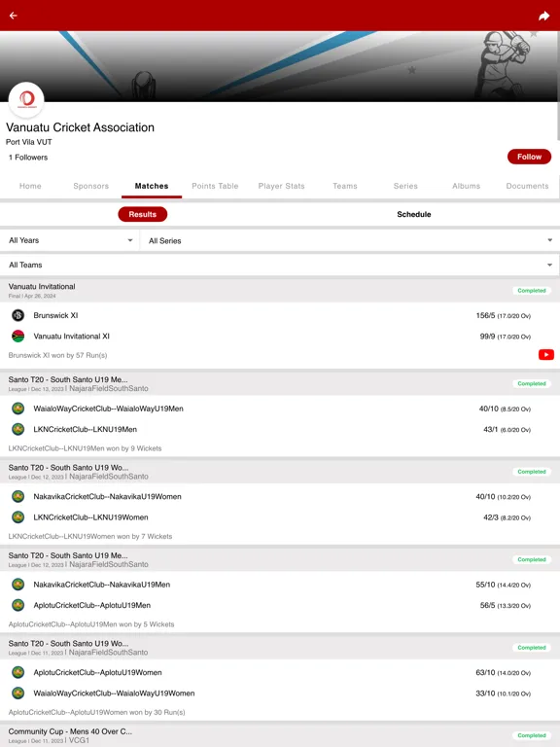Select the Results toggle
This screenshot has width=560, height=747.
[x=142, y=214]
